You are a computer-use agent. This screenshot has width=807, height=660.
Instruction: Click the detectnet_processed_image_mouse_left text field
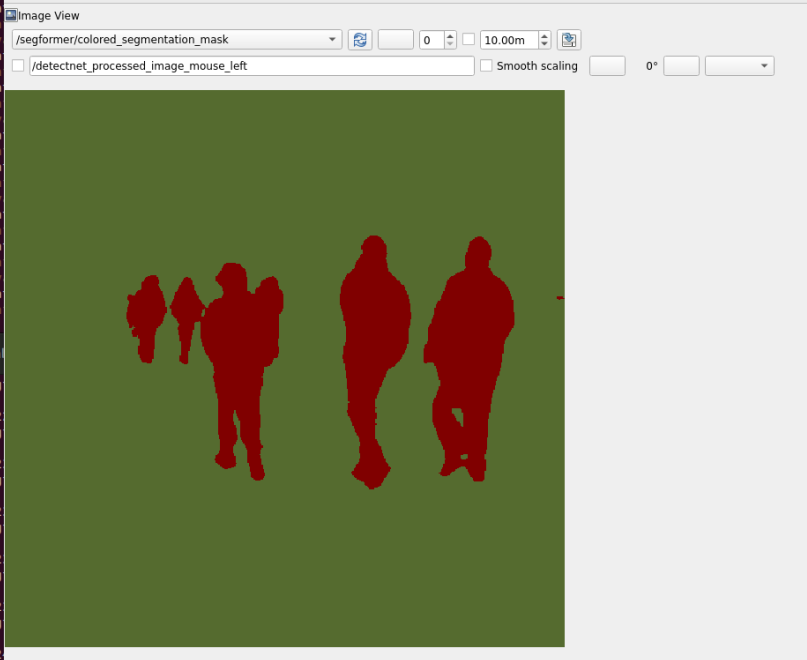coord(251,66)
